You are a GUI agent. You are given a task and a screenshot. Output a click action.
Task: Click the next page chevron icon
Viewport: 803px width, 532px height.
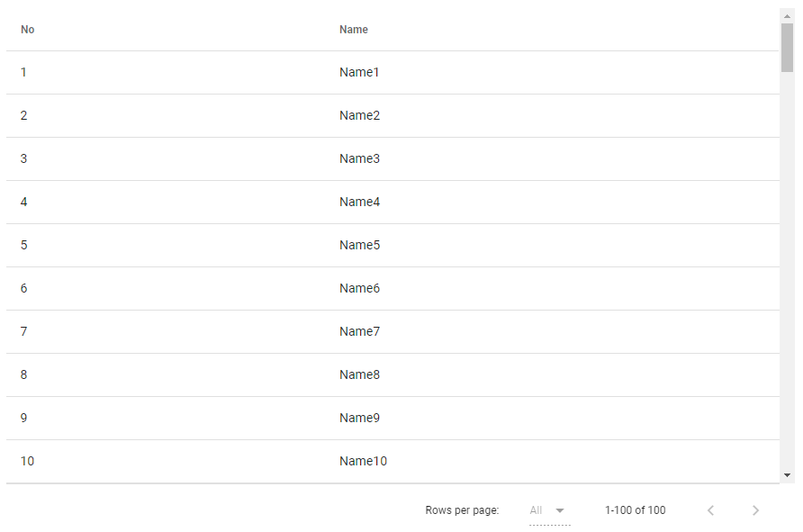755,510
